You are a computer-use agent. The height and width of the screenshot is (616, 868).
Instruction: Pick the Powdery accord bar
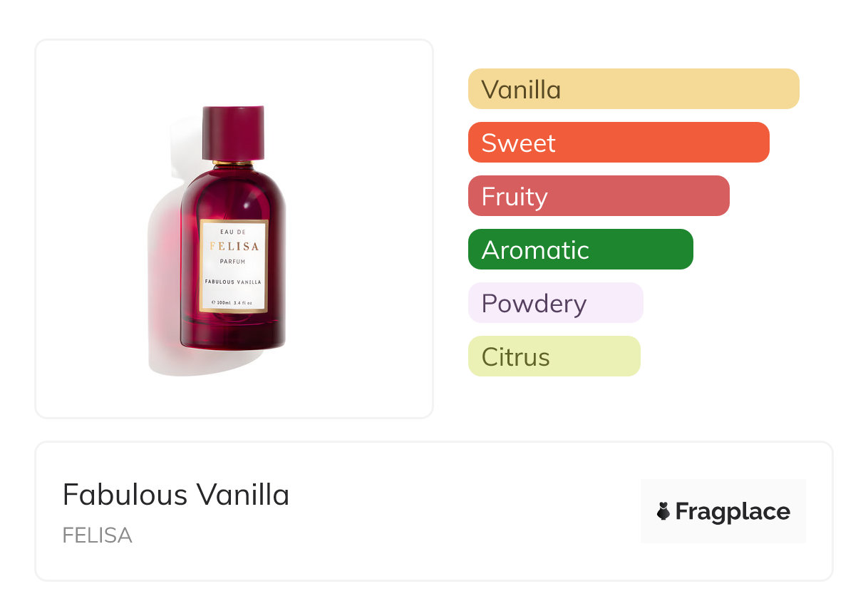coord(555,303)
